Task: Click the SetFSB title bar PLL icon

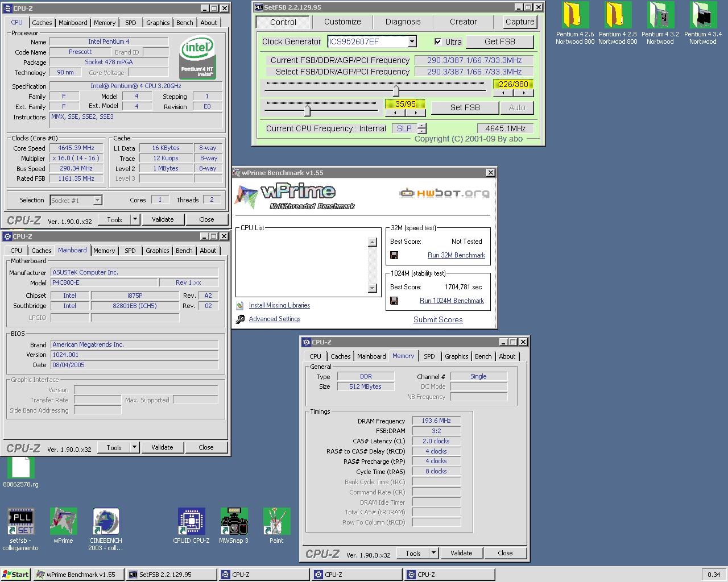Action: pos(259,7)
